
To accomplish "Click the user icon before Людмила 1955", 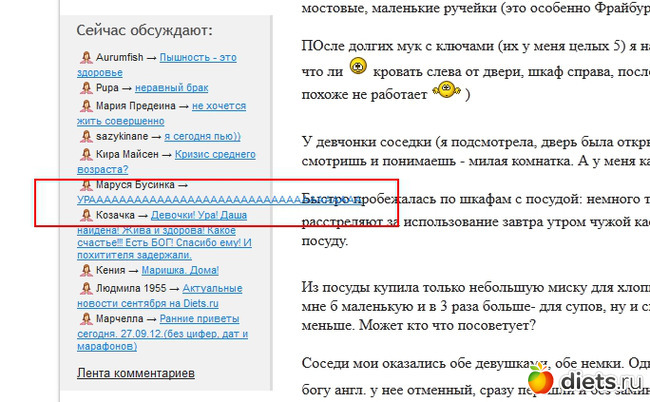I will [85, 289].
